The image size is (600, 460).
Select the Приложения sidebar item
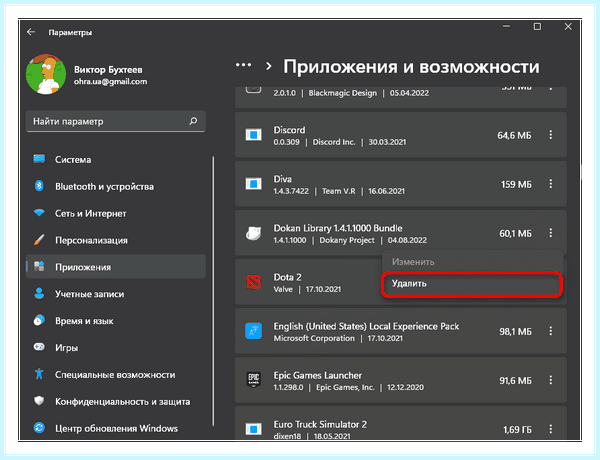(116, 267)
